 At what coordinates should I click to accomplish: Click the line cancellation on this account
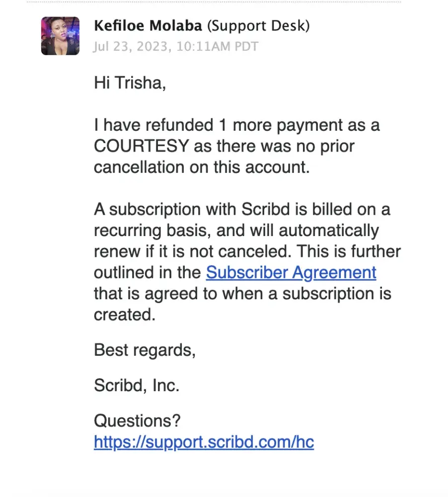tap(201, 167)
